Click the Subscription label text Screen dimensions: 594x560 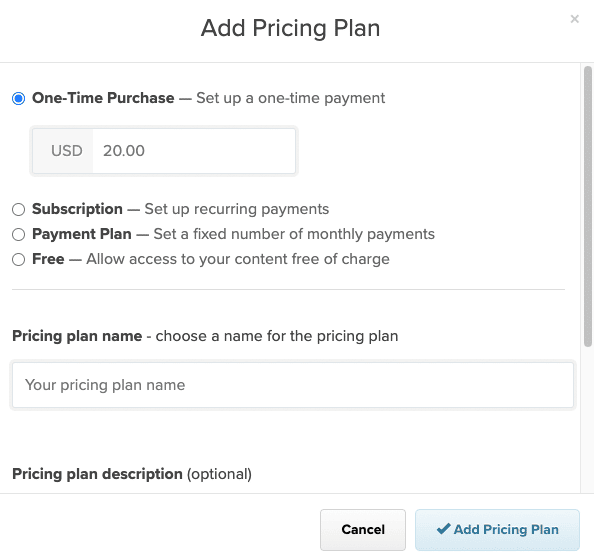point(77,209)
